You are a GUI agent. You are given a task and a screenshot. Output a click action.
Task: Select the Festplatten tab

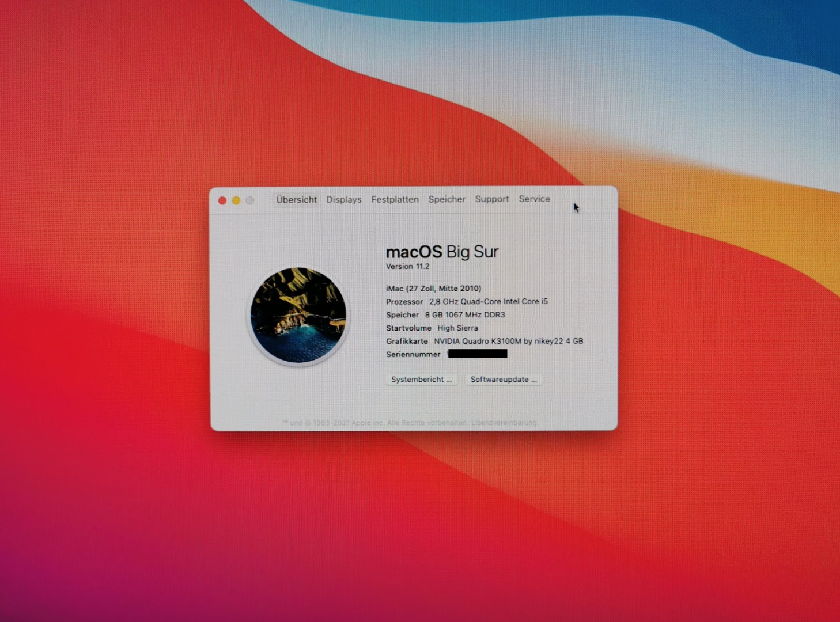click(395, 199)
